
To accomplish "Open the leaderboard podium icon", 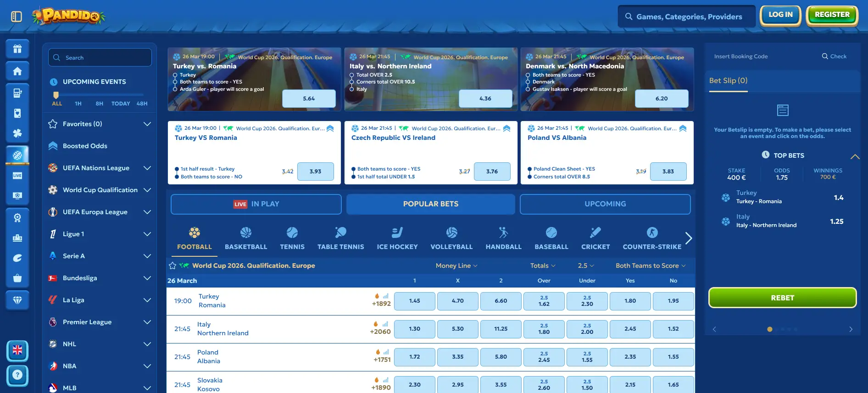I will [17, 238].
